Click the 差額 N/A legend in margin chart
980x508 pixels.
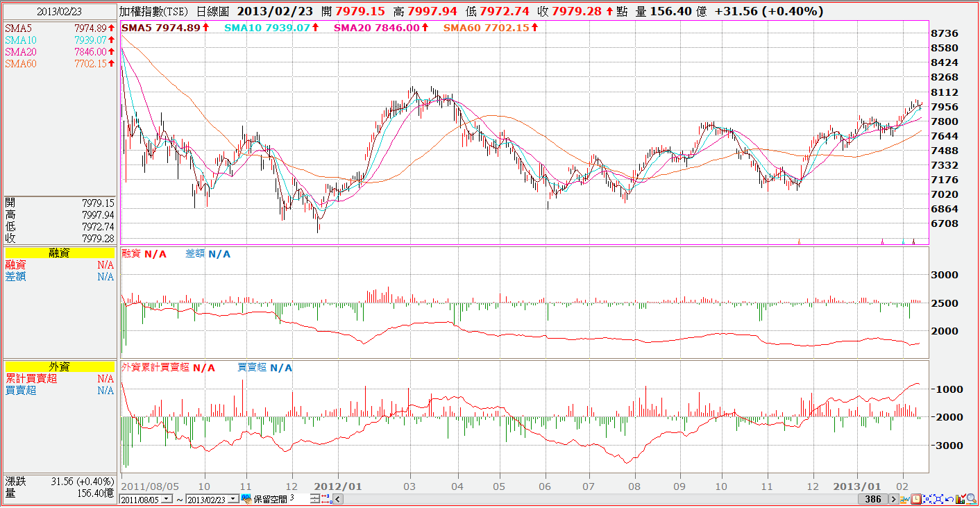[208, 254]
